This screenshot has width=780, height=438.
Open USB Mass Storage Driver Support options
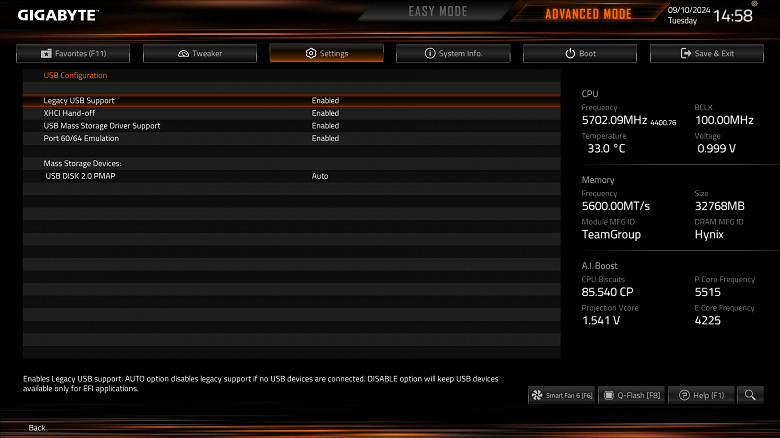(325, 126)
